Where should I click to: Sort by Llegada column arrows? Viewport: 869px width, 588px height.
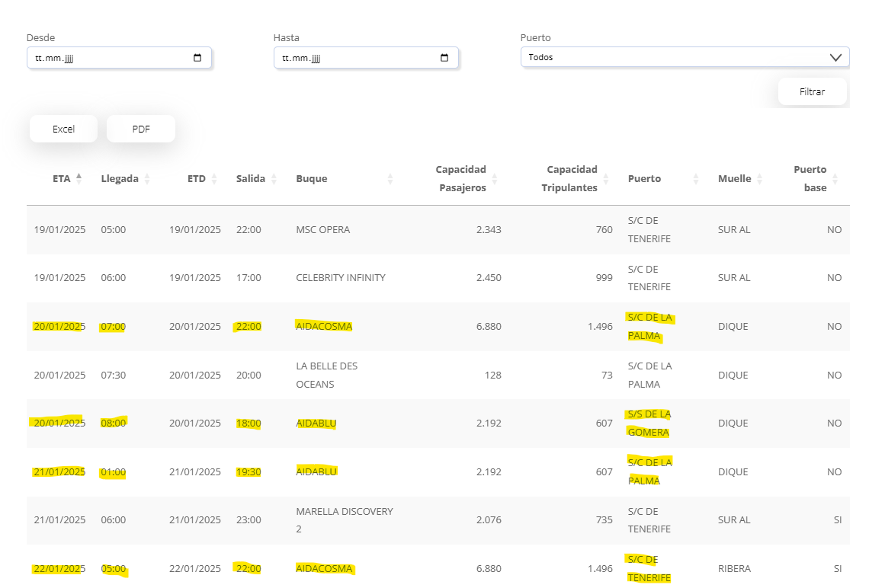[147, 178]
